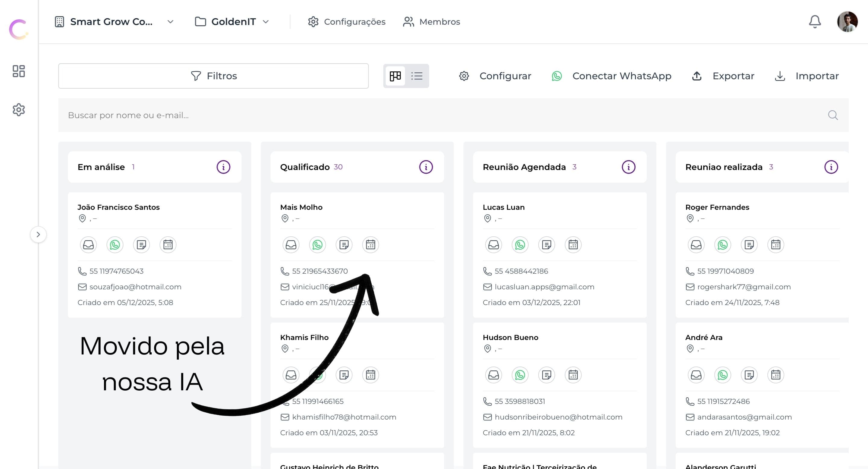
Task: Open notes icon on Lucas Luan card
Action: click(x=546, y=245)
